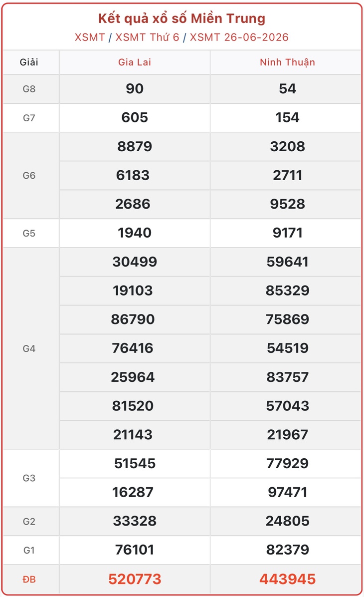Open the XSMT Thứ 6 link
The width and height of the screenshot is (364, 597).
pos(147,37)
